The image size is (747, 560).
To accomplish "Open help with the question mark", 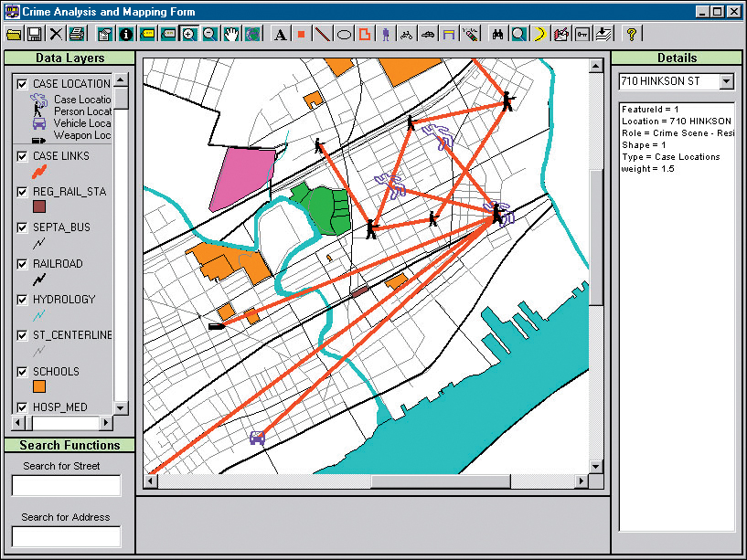I will click(632, 35).
